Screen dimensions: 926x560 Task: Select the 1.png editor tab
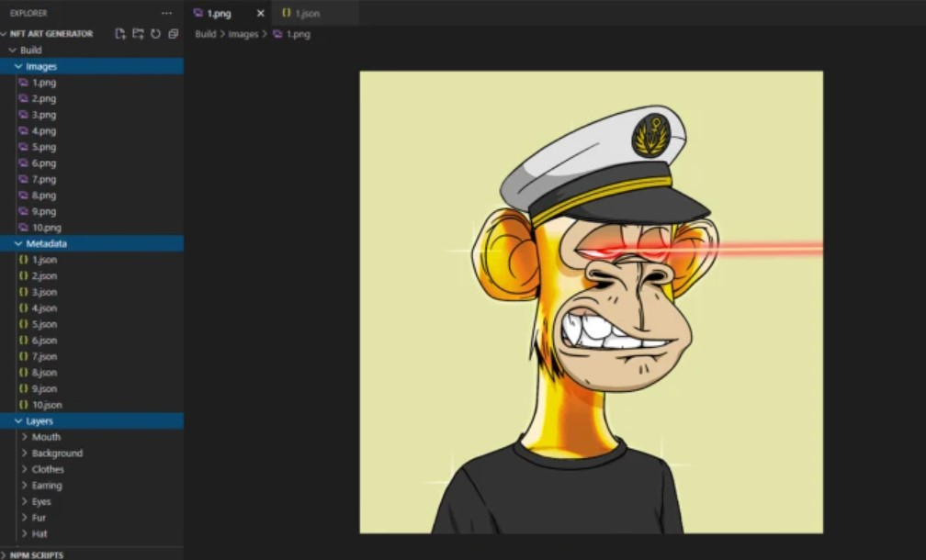(228, 13)
